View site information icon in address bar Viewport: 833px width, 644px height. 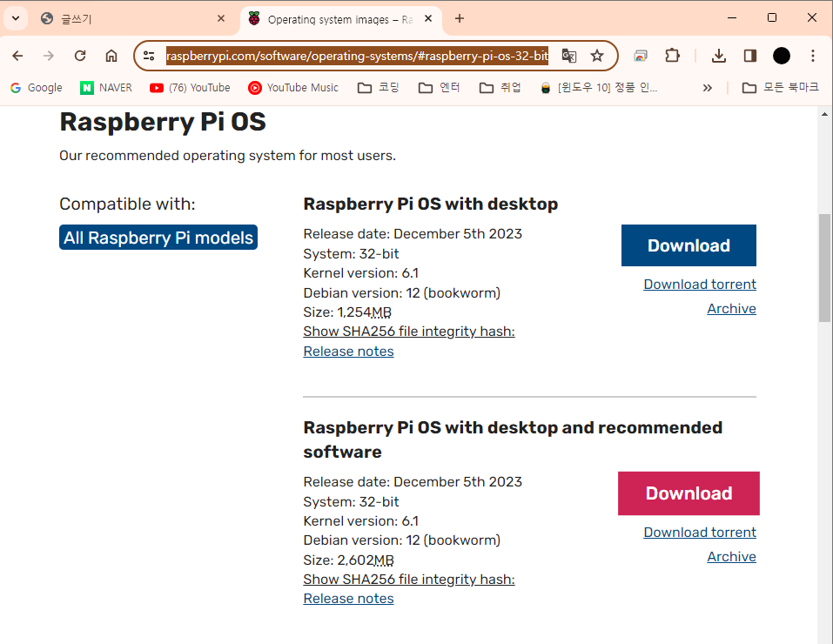pyautogui.click(x=150, y=56)
